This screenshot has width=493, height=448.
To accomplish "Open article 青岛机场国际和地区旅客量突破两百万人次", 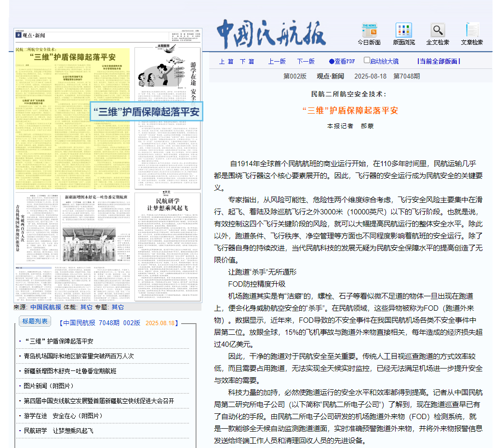I will (79, 356).
